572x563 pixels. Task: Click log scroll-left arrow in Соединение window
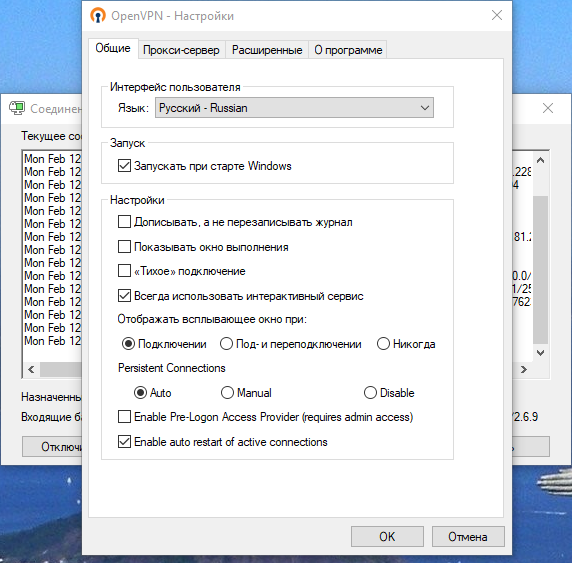click(31, 370)
